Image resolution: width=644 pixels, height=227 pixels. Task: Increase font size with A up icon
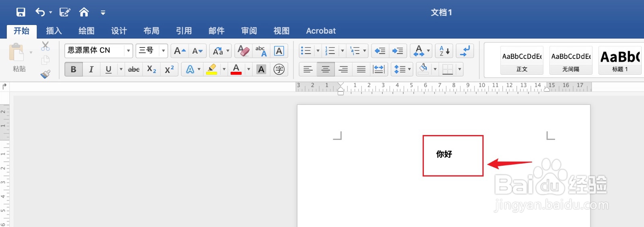tap(180, 51)
